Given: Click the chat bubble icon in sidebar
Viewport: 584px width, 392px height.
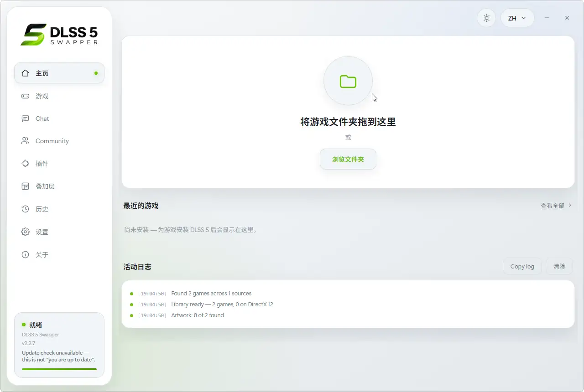Looking at the screenshot, I should coord(26,119).
